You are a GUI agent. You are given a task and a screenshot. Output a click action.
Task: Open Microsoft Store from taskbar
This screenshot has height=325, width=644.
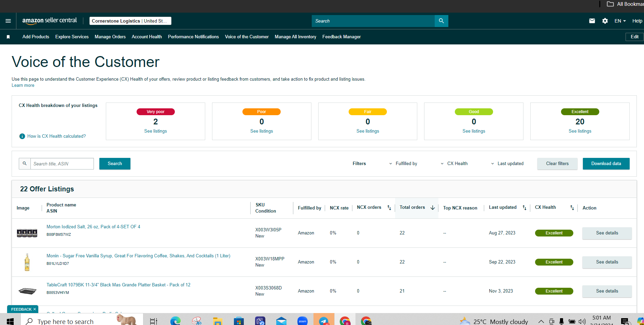coord(239,321)
